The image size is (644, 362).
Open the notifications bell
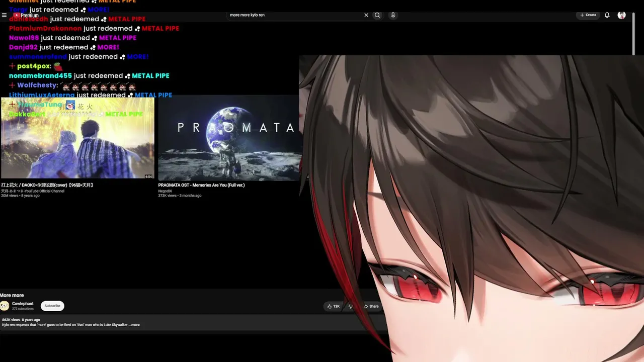(x=607, y=15)
